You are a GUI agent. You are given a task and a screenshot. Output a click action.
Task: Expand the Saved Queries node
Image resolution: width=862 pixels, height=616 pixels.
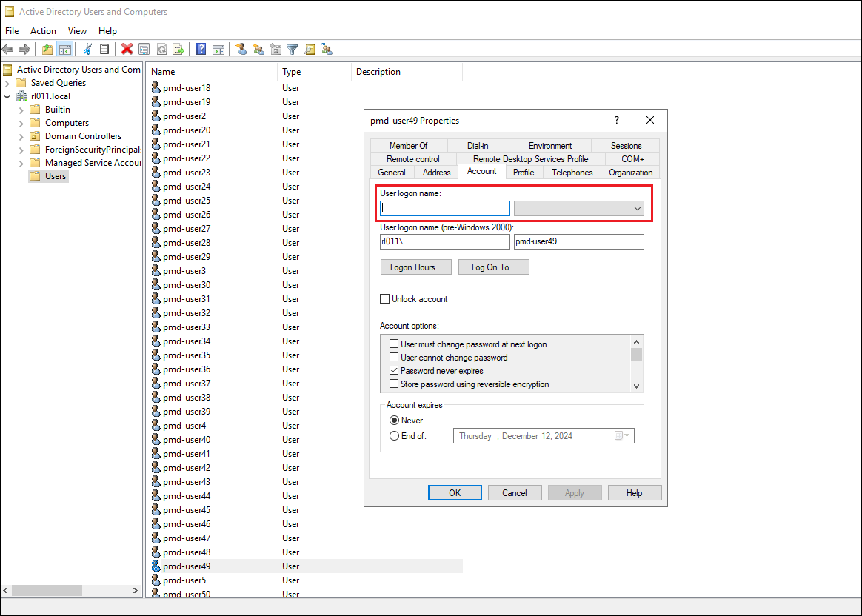pyautogui.click(x=7, y=84)
